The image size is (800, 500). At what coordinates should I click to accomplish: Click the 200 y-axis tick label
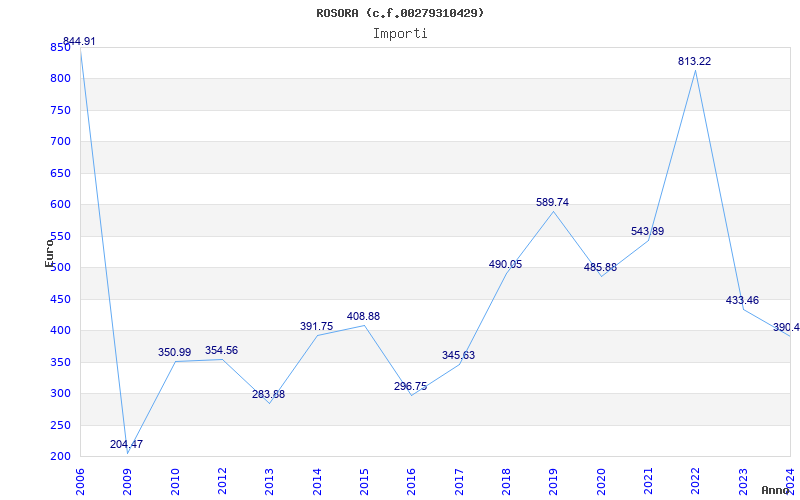[60, 457]
